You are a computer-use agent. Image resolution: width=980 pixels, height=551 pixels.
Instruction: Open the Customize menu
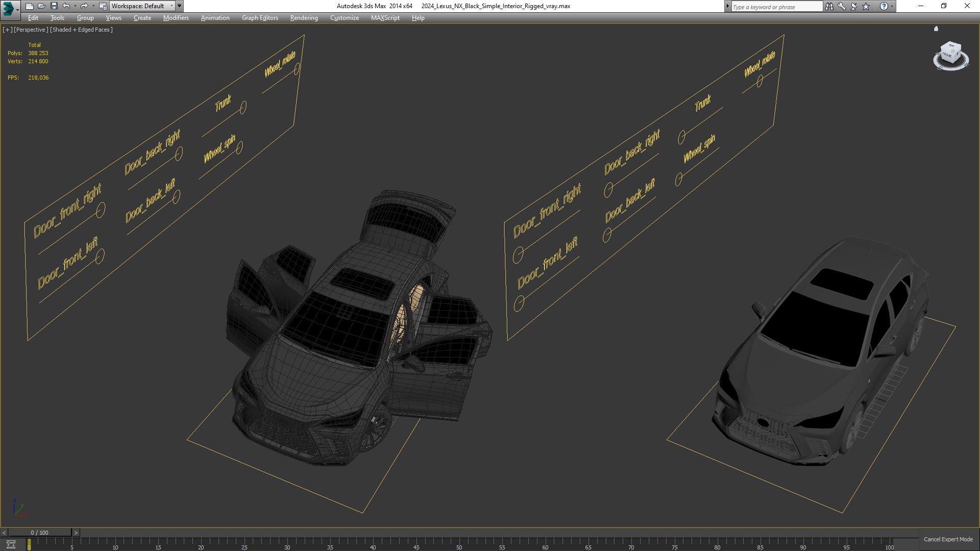pos(344,18)
